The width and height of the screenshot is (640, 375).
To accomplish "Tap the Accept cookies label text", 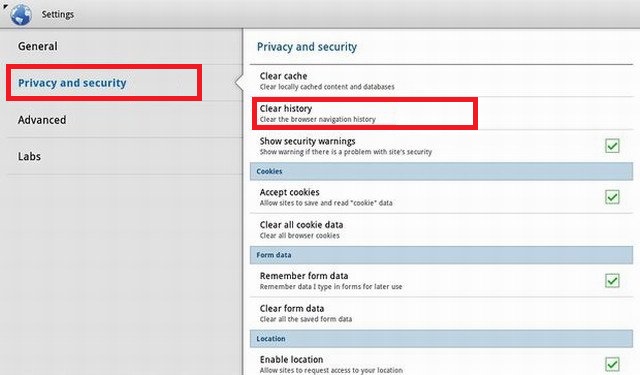I will click(x=289, y=192).
